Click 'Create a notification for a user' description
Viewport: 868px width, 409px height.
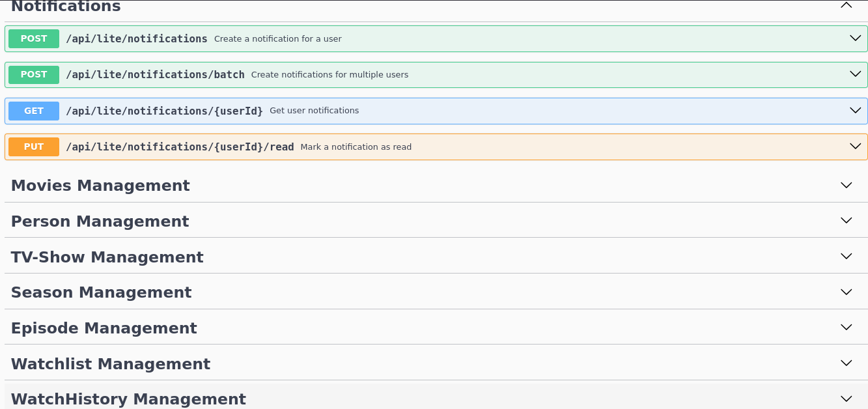coord(277,39)
